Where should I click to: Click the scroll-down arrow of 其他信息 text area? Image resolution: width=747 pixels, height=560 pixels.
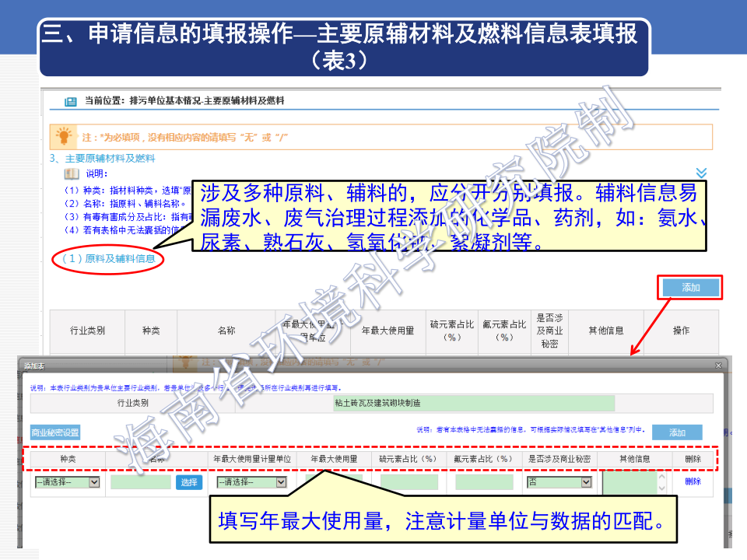point(661,488)
